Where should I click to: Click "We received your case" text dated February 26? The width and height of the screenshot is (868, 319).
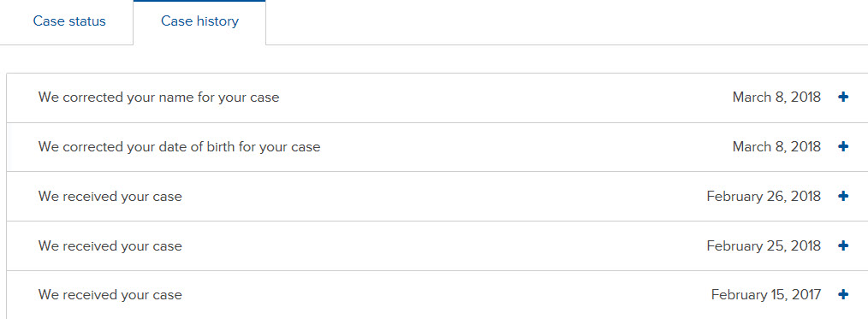110,196
